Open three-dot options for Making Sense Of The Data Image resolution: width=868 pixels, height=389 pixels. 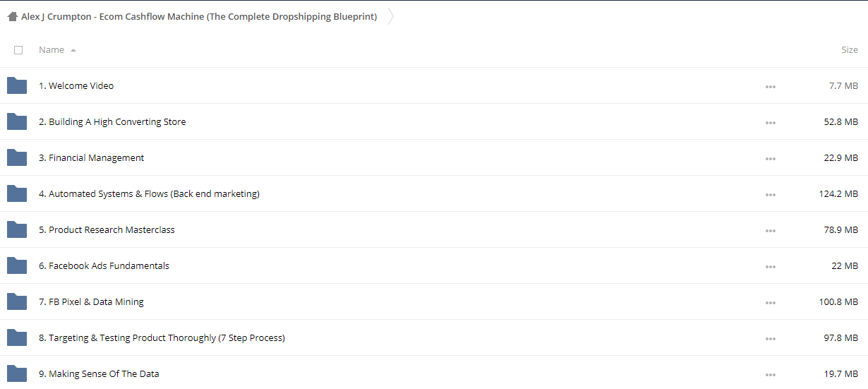click(771, 375)
